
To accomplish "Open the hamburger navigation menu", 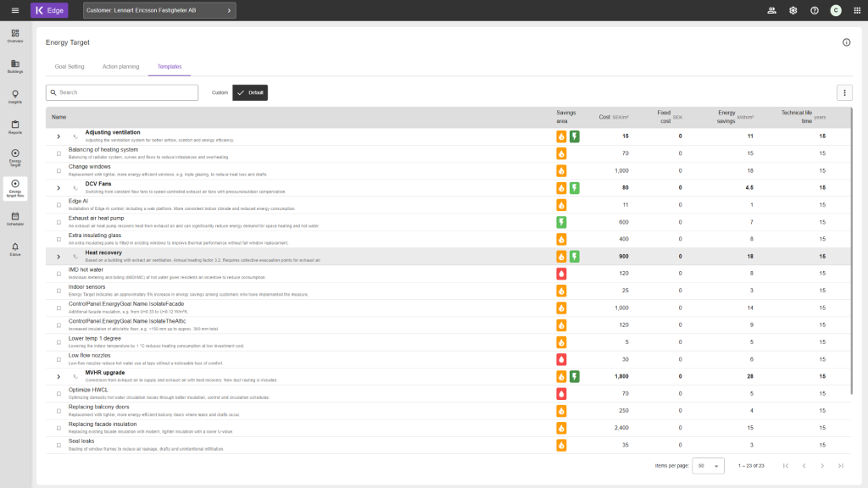I will (x=15, y=10).
